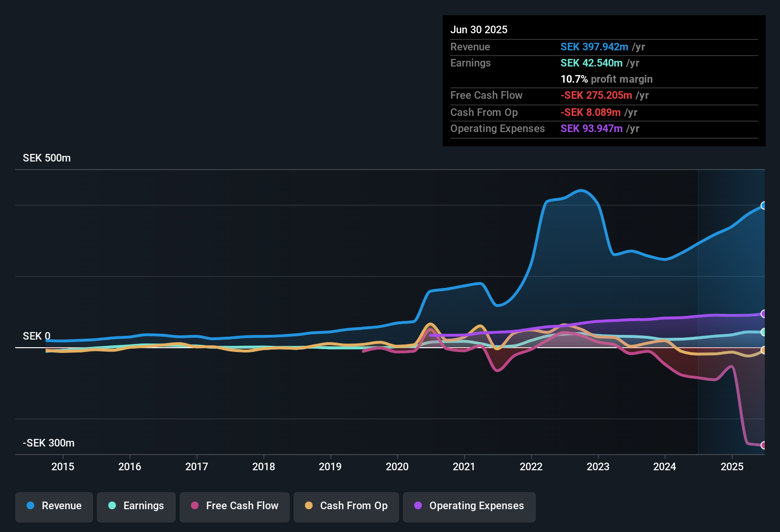Image resolution: width=780 pixels, height=532 pixels.
Task: Click the Free Cash Flow value -SEK 275.205m
Action: point(596,95)
